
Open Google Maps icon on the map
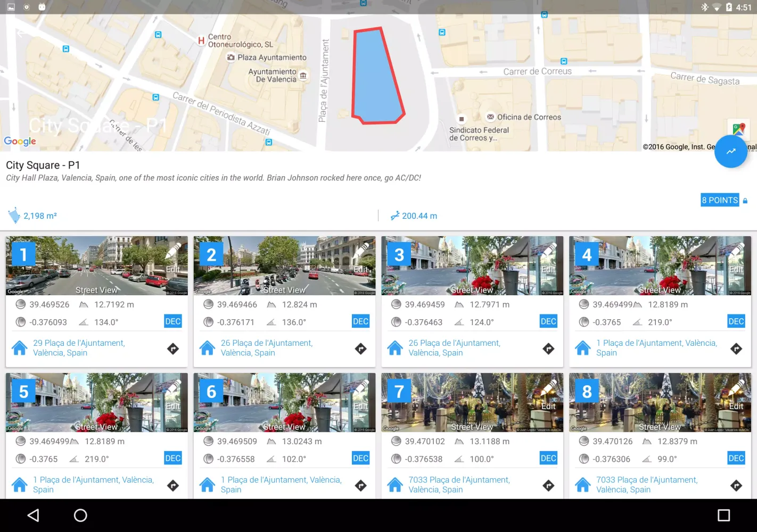point(739,128)
